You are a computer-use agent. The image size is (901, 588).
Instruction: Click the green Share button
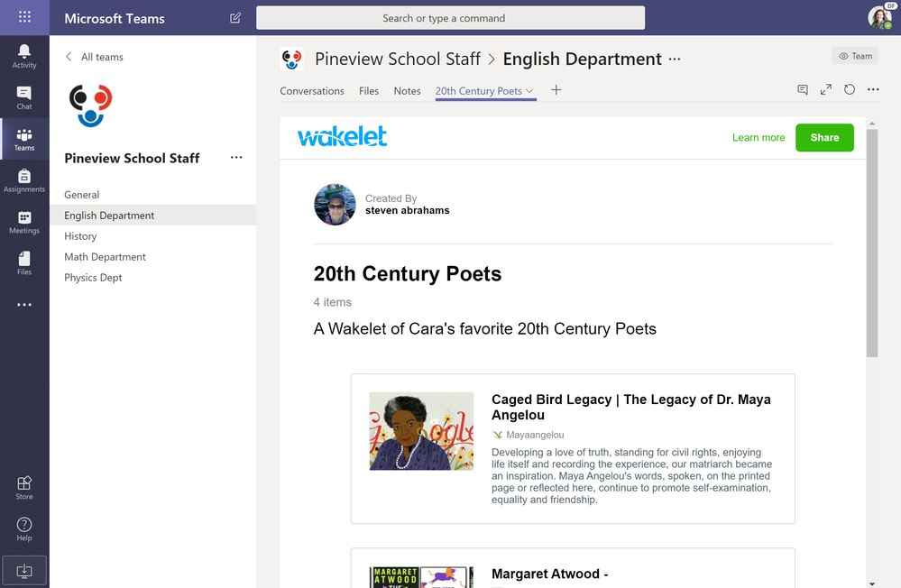824,138
